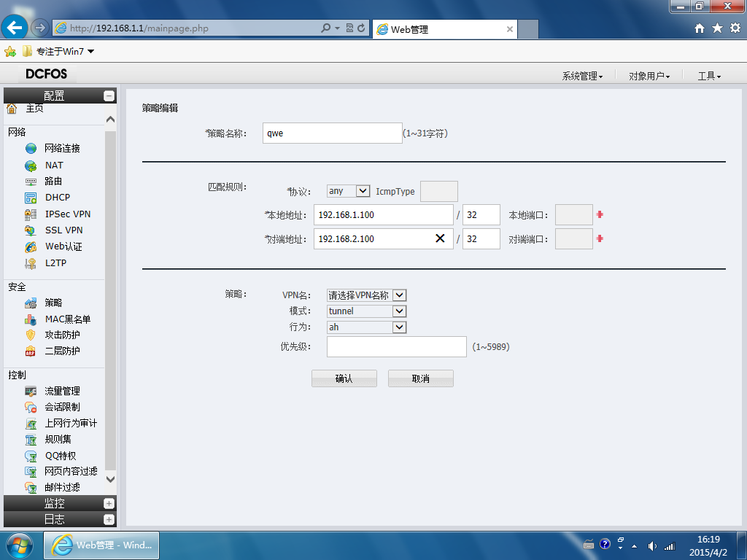Open the VPN名 dropdown

399,295
